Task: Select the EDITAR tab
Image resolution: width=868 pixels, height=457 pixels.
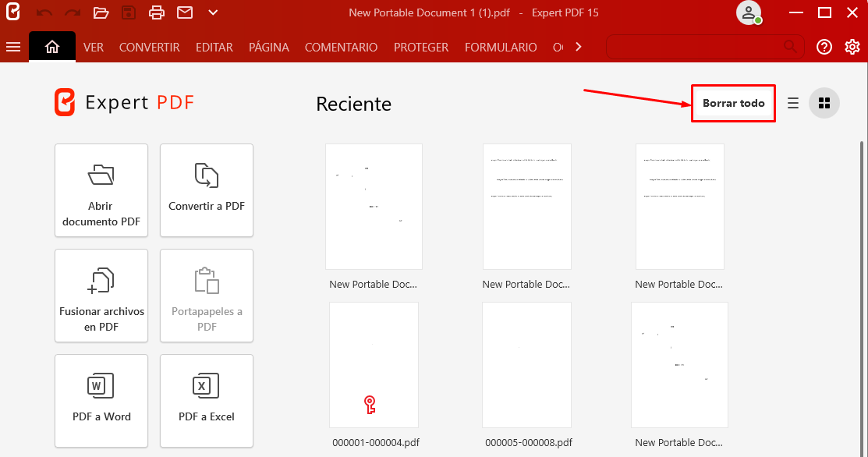Action: [x=214, y=48]
